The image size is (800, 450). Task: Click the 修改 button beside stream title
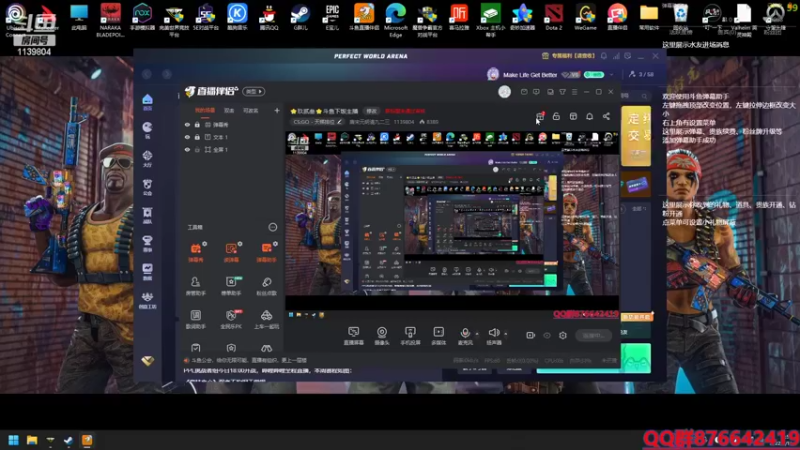point(371,111)
